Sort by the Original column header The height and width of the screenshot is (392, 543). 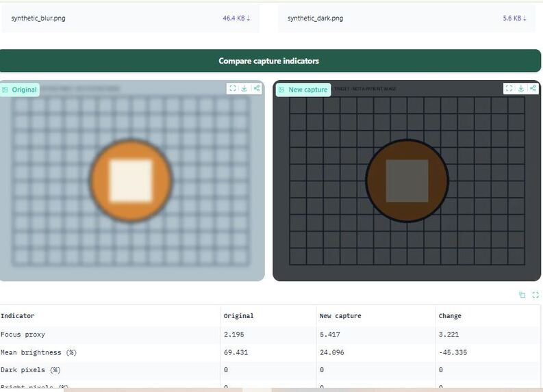(238, 316)
